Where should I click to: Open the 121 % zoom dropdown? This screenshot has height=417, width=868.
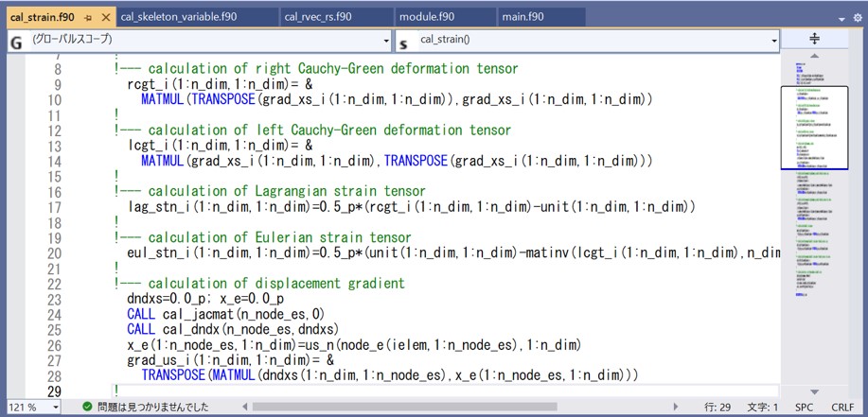(56, 407)
